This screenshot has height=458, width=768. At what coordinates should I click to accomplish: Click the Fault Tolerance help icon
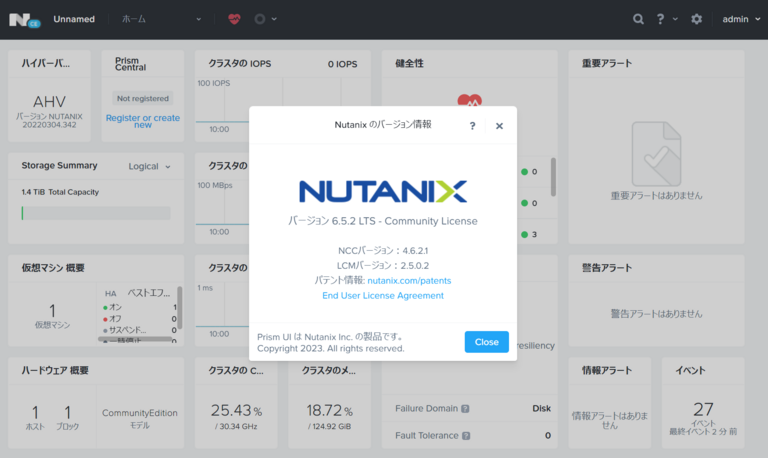(466, 435)
